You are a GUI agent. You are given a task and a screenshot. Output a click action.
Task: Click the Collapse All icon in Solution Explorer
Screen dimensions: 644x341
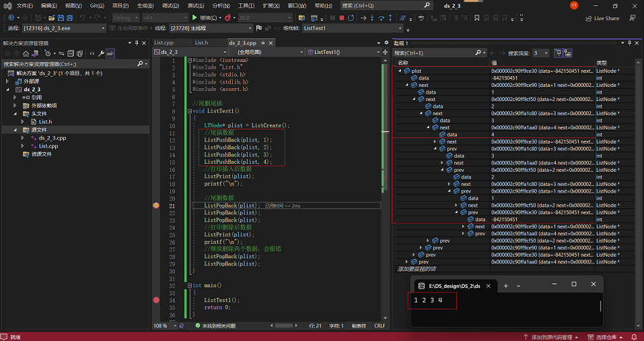tap(71, 53)
